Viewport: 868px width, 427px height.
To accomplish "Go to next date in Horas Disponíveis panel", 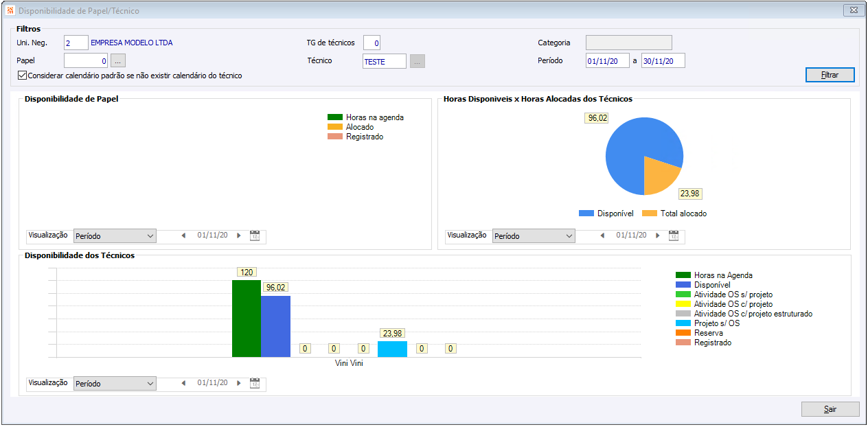I will click(658, 236).
